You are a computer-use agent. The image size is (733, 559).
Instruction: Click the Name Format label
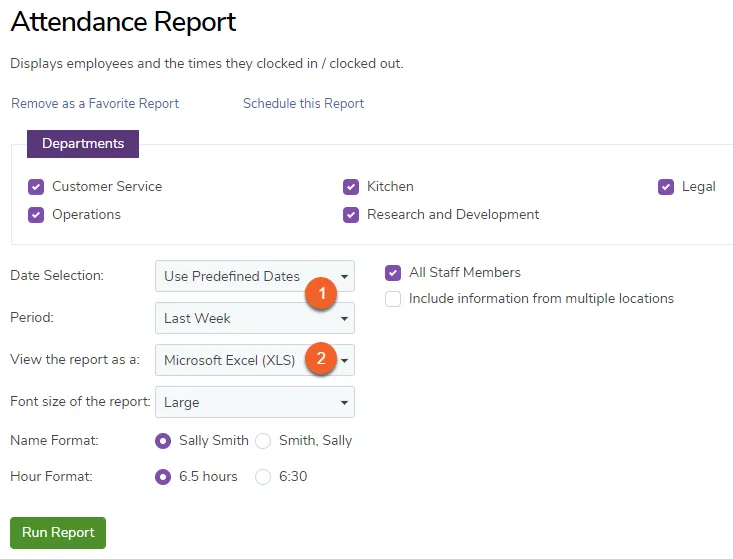coord(54,440)
